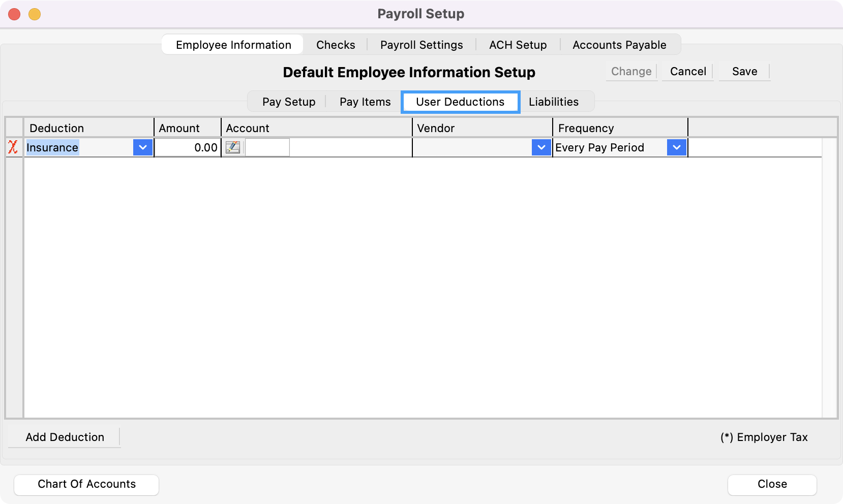Open the Pay Items sub-tab
Image resolution: width=843 pixels, height=504 pixels.
point(365,102)
